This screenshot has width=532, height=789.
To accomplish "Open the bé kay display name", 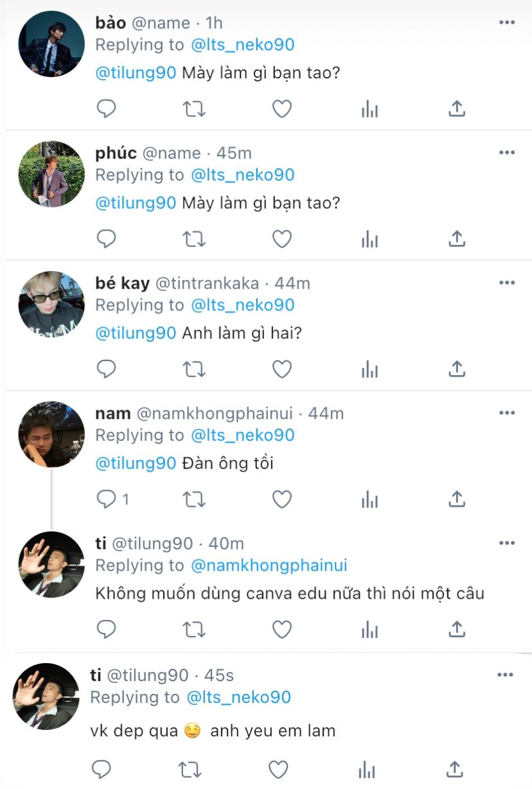I will [122, 283].
